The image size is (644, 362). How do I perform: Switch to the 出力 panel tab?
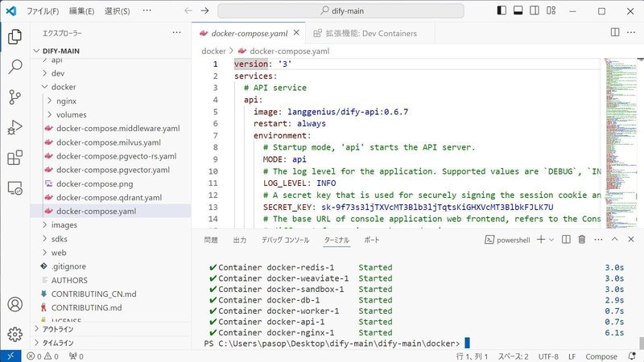[x=240, y=240]
